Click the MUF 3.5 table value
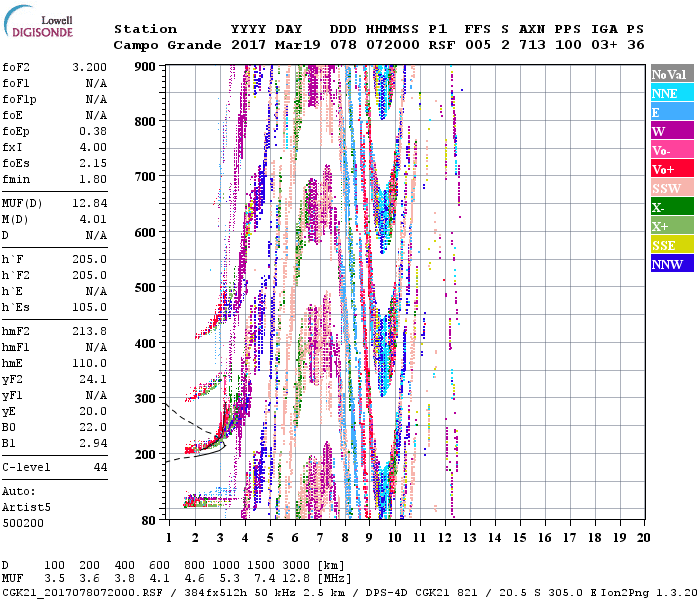The image size is (700, 600). (54, 579)
